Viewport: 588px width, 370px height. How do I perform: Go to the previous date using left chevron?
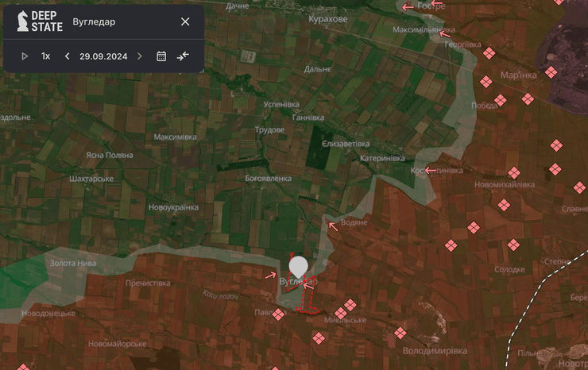click(68, 56)
